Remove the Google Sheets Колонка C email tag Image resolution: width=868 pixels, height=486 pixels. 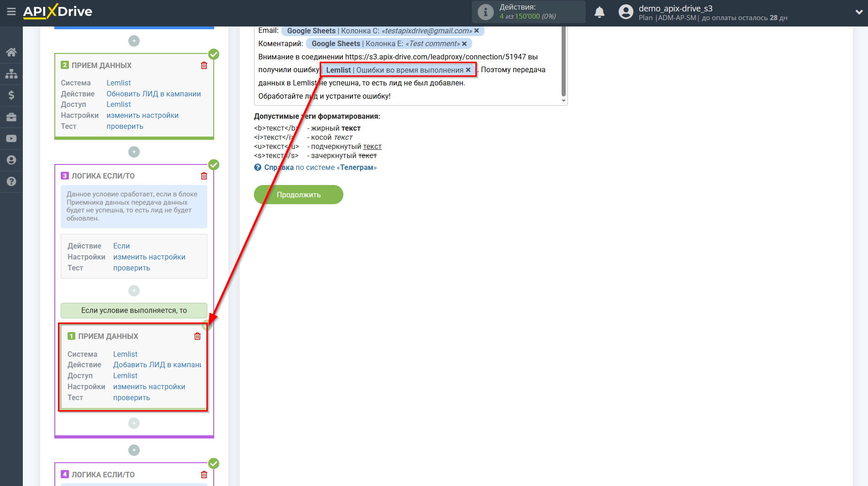(477, 31)
